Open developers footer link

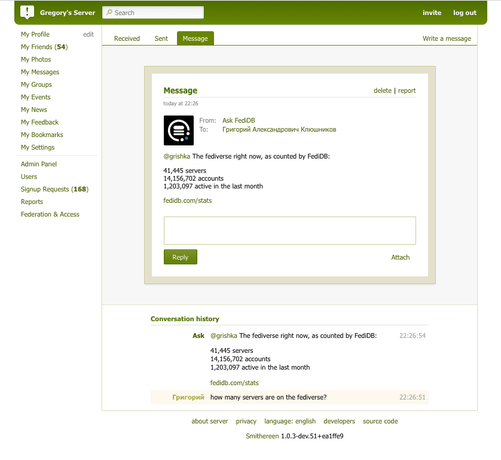339,421
